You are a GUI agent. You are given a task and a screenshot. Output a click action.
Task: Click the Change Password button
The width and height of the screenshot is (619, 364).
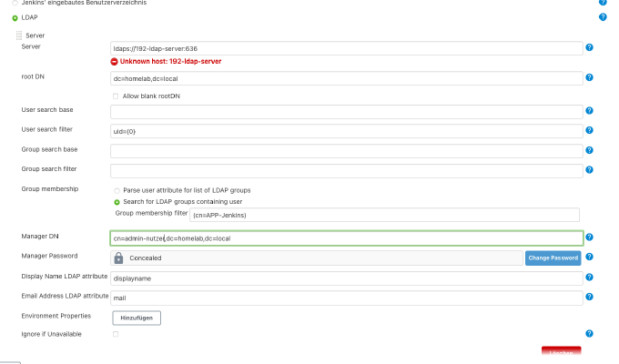(x=553, y=258)
